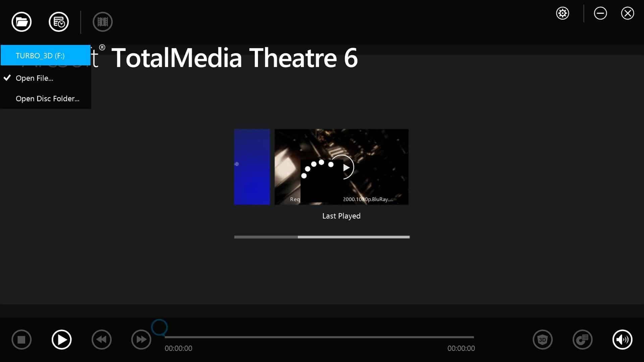Click the Last Played label
Image resolution: width=644 pixels, height=362 pixels.
tap(341, 216)
